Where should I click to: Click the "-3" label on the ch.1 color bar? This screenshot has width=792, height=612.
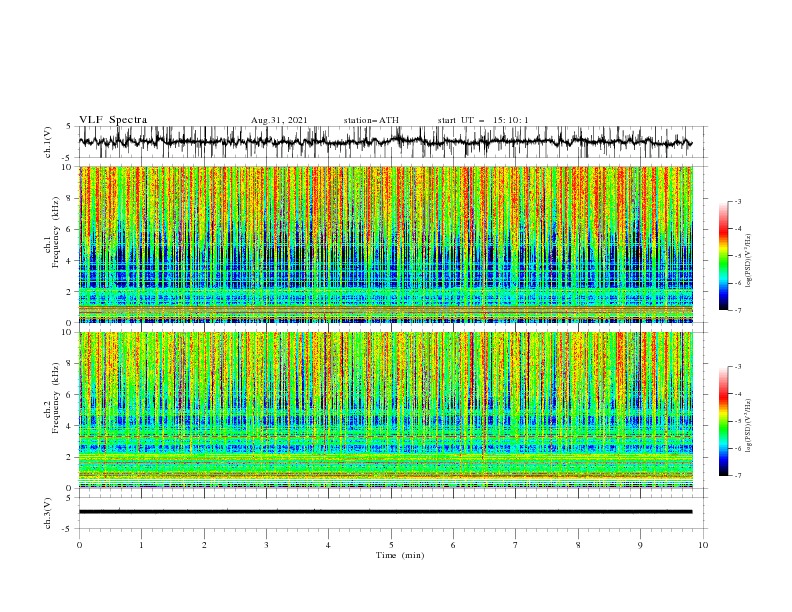click(x=738, y=201)
